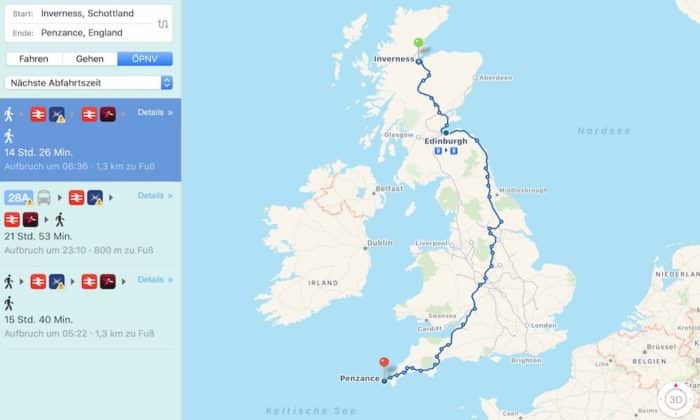
Task: Open the Nächste Abfahrtszeit dropdown
Action: tap(89, 83)
